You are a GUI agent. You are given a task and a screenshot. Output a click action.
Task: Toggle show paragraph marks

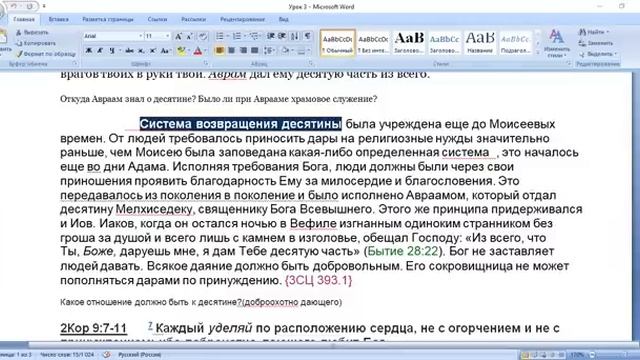coord(307,36)
